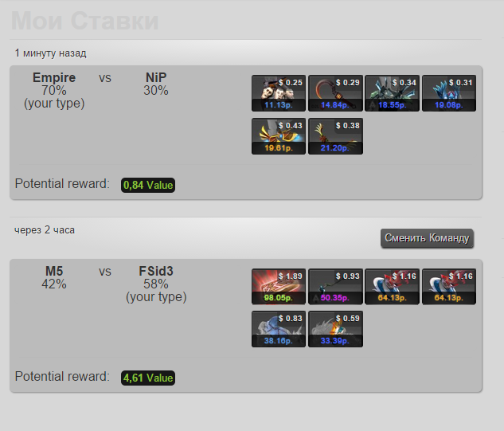Screen dimensions: 504x431
Task: Select the hook item priced 14.84р.
Action: point(335,93)
